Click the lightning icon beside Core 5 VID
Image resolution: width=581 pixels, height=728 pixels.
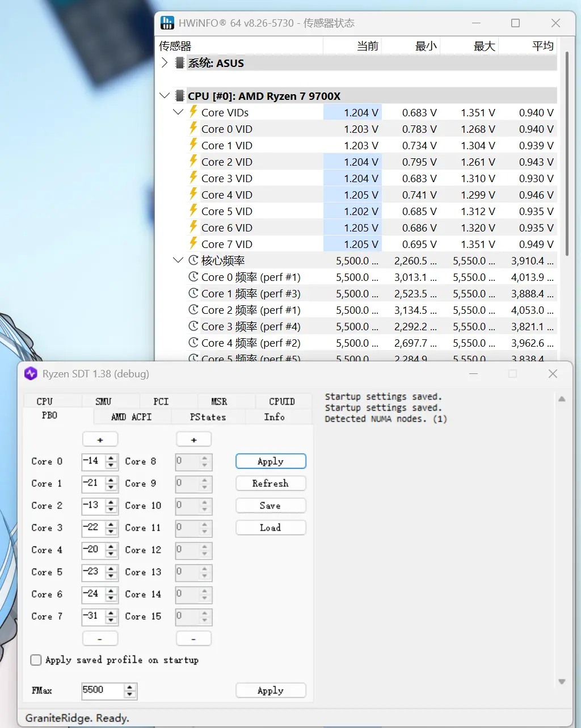[193, 211]
